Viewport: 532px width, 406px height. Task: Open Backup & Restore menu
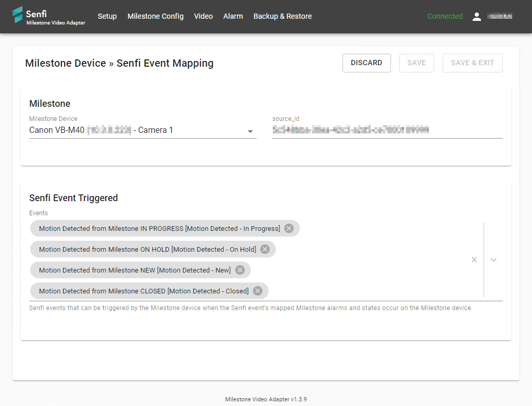click(x=283, y=16)
